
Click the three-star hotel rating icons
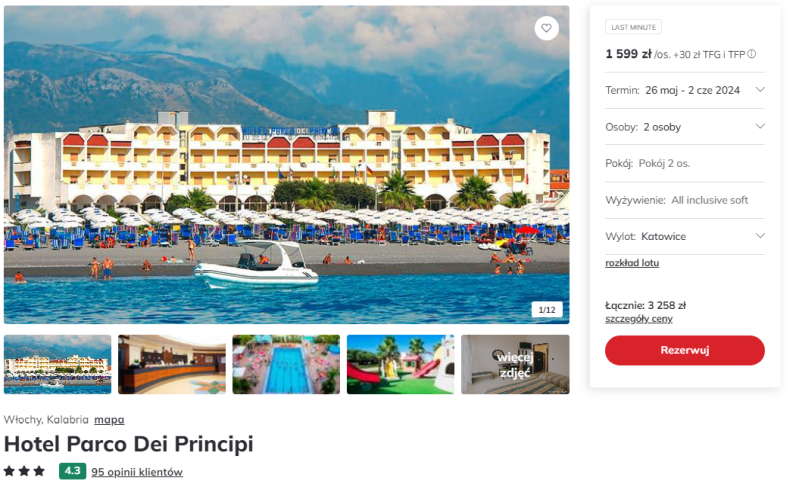[24, 471]
